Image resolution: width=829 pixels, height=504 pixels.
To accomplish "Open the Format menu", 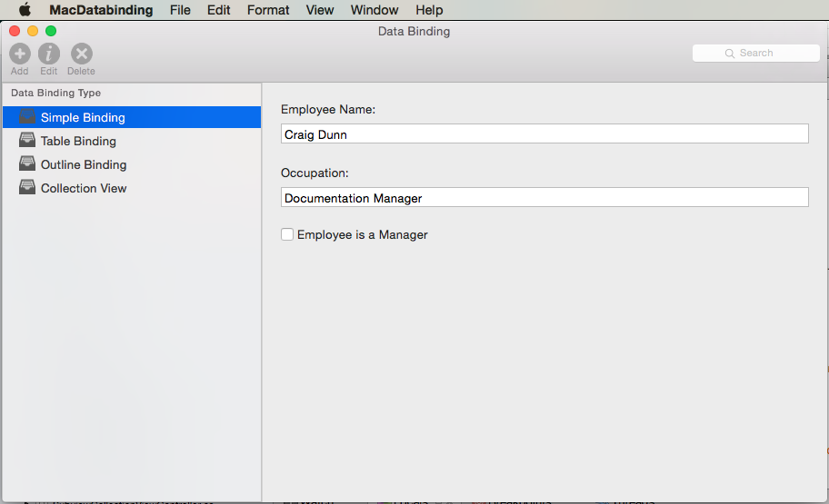I will click(268, 10).
